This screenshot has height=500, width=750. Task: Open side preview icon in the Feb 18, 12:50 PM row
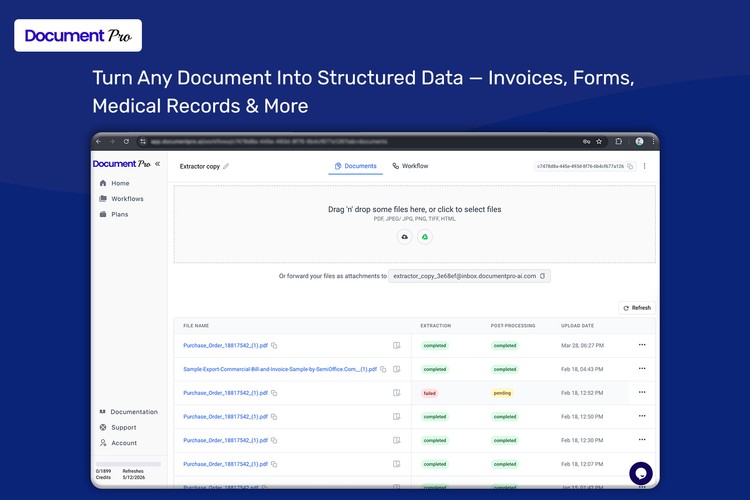tap(397, 417)
